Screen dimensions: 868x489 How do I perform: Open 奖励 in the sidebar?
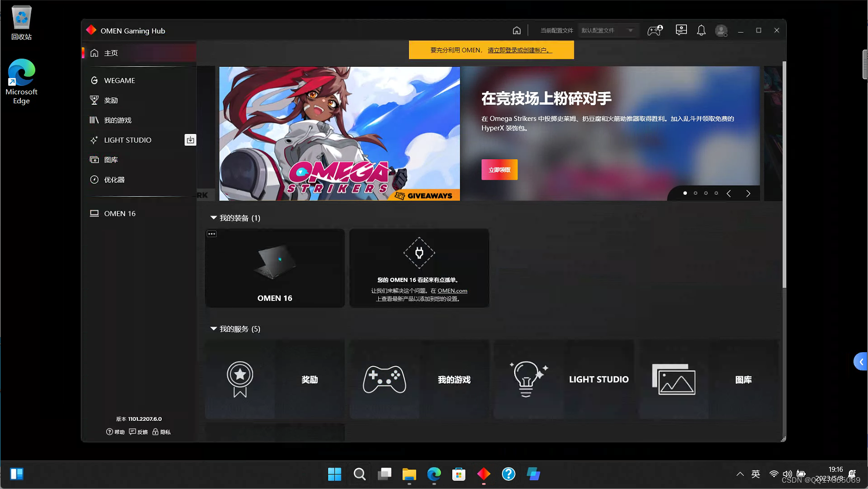click(x=139, y=100)
